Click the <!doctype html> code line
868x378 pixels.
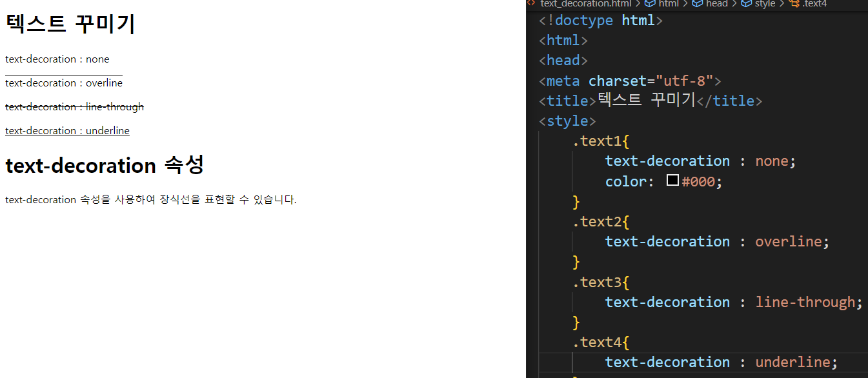[601, 20]
